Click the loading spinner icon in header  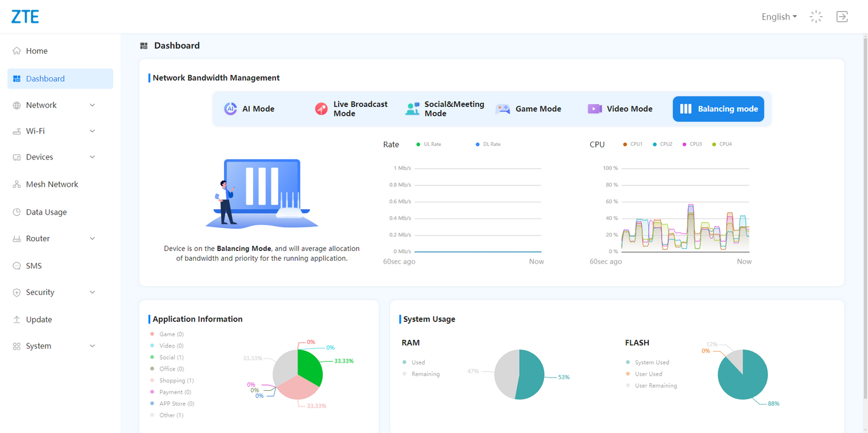tap(816, 17)
